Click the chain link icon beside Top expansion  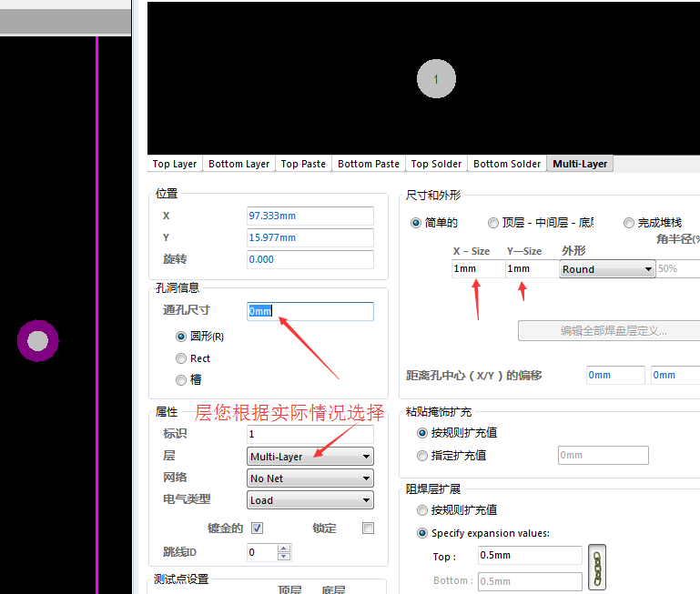(x=597, y=568)
